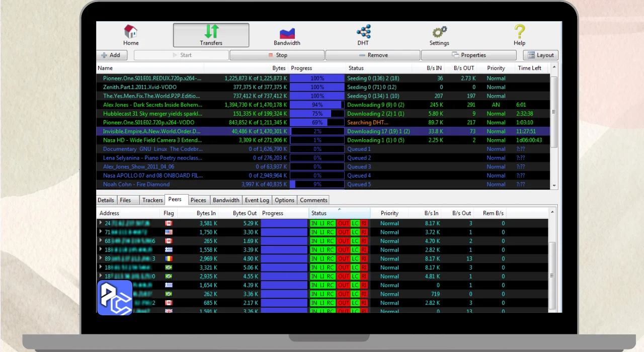Click the Canada flag in first peer row
Image resolution: width=644 pixels, height=352 pixels.
pos(169,223)
